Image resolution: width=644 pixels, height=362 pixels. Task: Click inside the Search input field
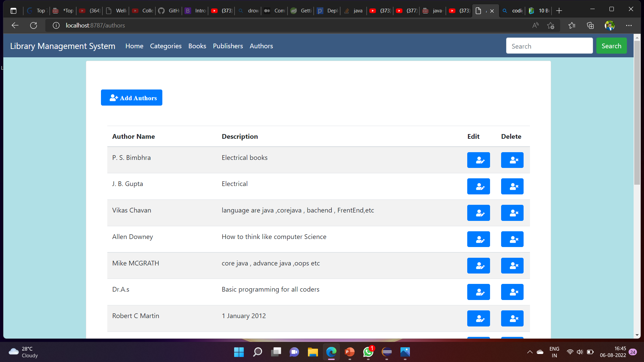(549, 46)
